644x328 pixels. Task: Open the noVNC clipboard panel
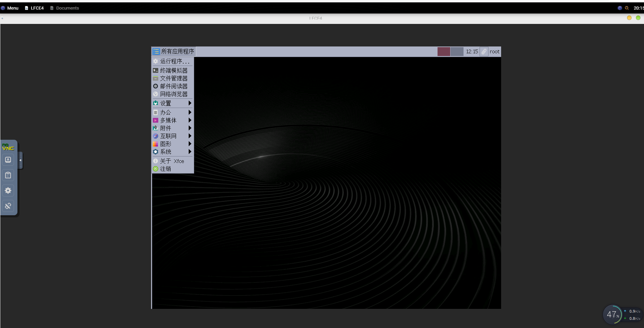[x=8, y=175]
